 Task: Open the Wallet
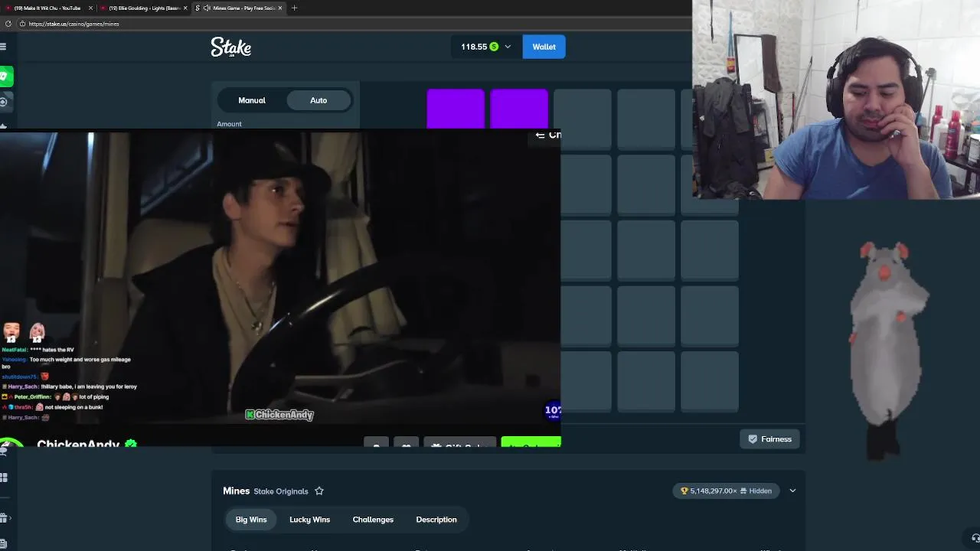click(x=544, y=47)
